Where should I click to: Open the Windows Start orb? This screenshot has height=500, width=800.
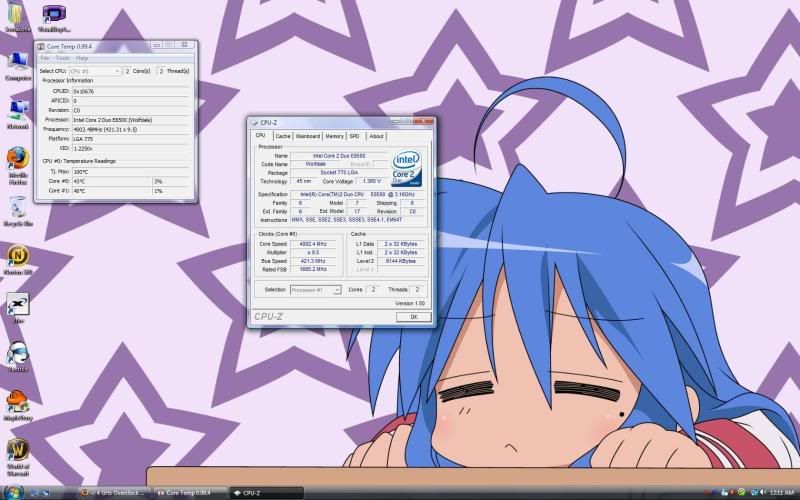pos(13,492)
